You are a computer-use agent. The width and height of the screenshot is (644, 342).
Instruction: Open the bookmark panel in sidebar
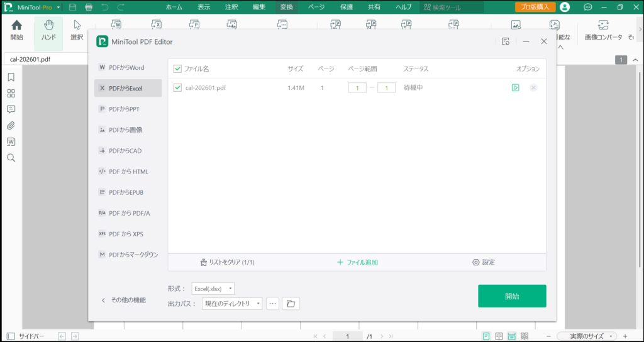[x=11, y=77]
